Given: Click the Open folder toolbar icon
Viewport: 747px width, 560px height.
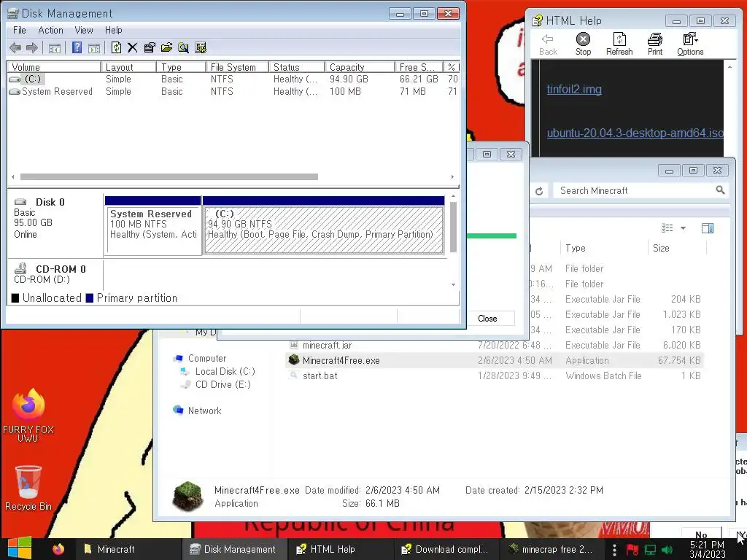Looking at the screenshot, I should pyautogui.click(x=166, y=47).
